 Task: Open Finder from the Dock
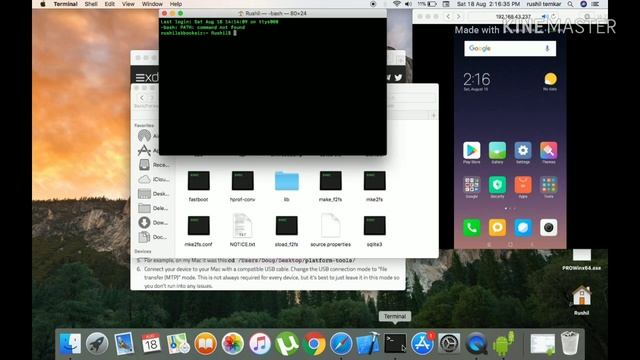pyautogui.click(x=70, y=344)
